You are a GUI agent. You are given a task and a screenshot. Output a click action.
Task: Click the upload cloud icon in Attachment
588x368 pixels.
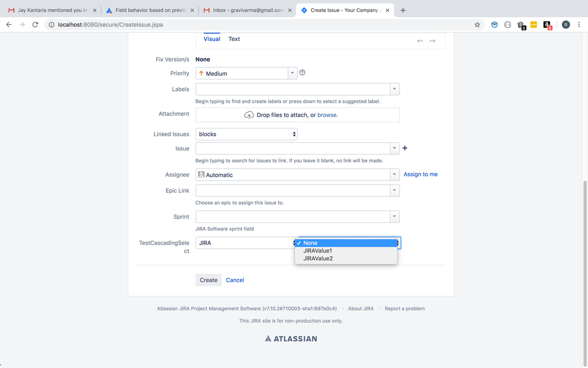249,115
